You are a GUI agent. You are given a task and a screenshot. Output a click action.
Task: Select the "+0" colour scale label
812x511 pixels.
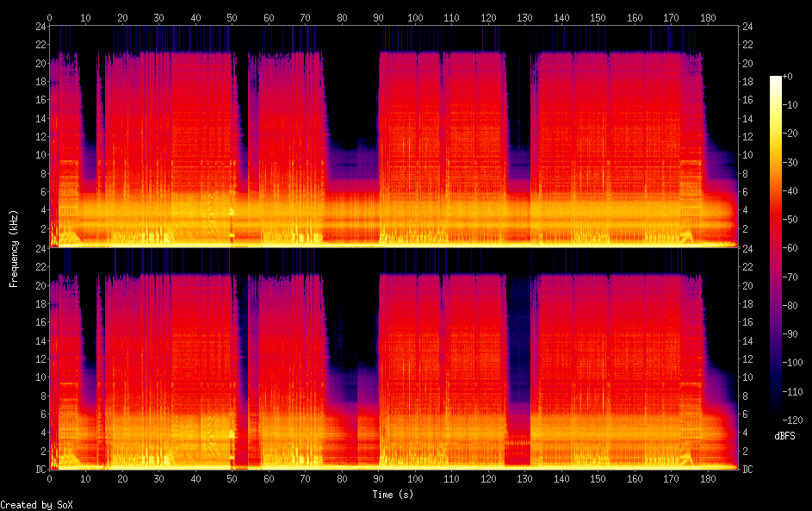pos(788,76)
